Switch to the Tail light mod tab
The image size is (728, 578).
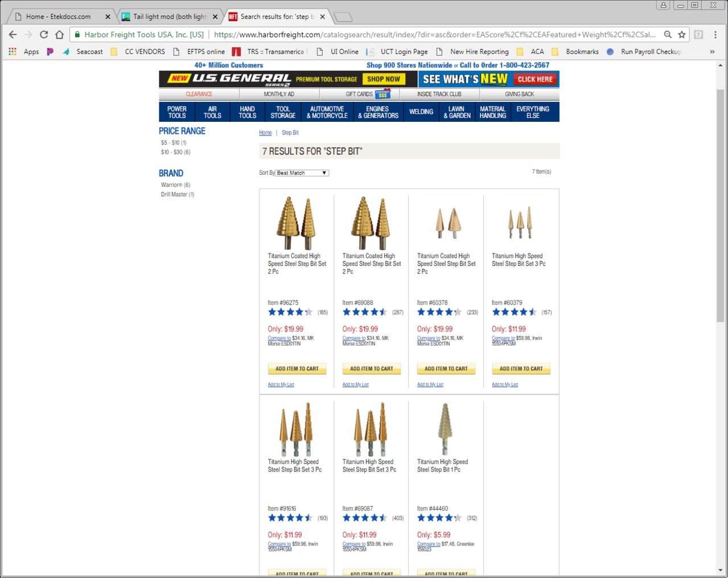tap(169, 17)
